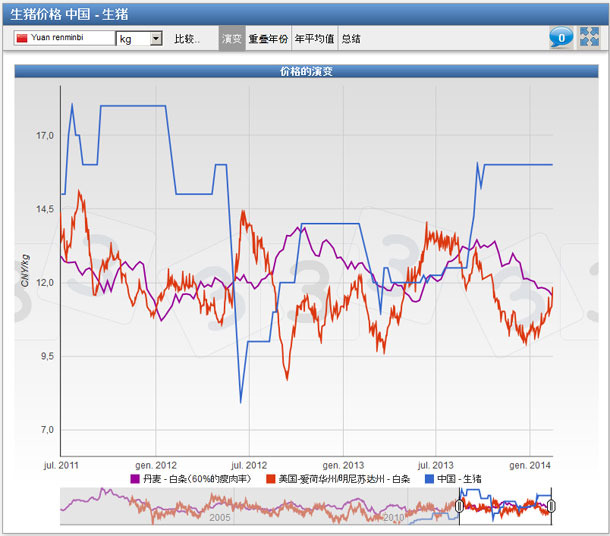The image size is (610, 536).
Task: Toggle the blue China live pig legend marker
Action: tap(429, 479)
